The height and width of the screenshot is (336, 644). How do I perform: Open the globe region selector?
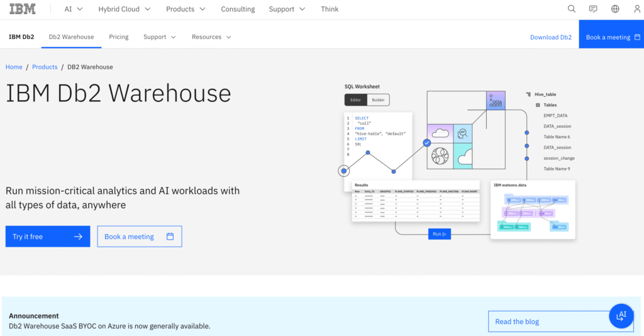point(615,9)
